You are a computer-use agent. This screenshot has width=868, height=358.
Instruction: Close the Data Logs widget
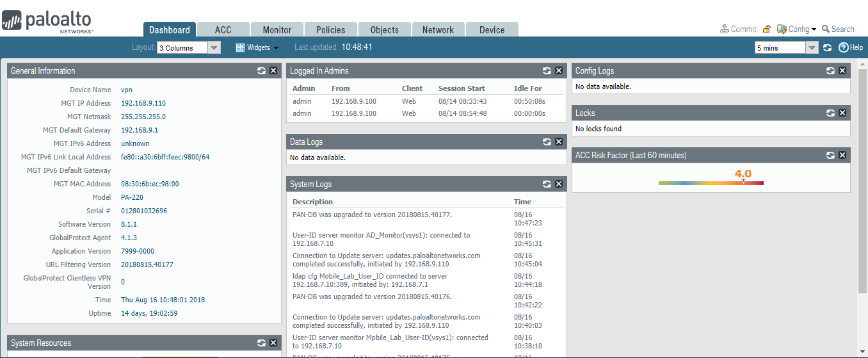click(559, 142)
